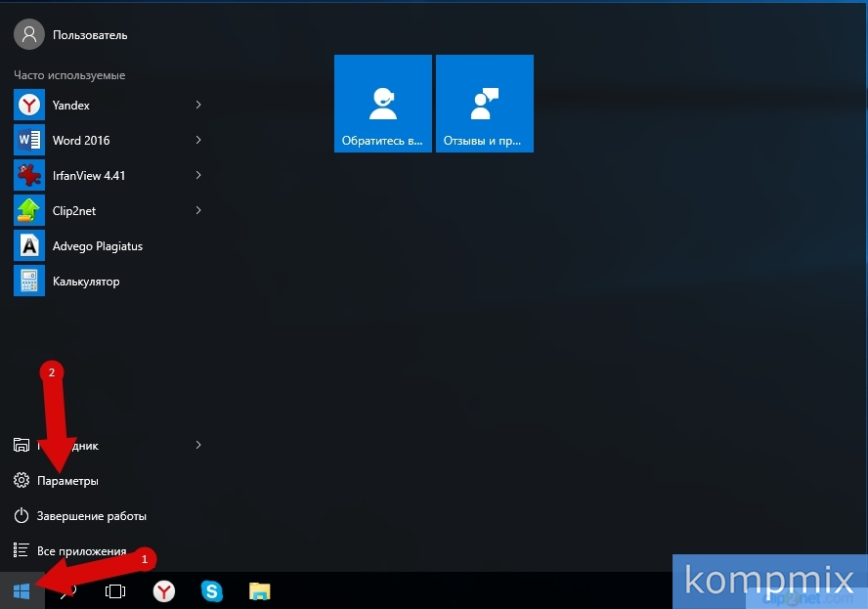This screenshot has width=868, height=609.
Task: Start Clip2net from the app list
Action: (73, 211)
